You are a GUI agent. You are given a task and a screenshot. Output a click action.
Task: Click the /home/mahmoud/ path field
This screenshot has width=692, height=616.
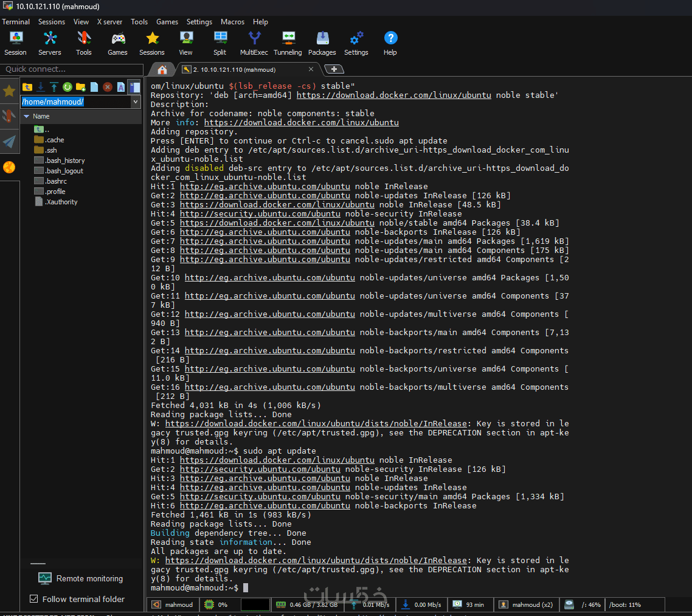[76, 102]
